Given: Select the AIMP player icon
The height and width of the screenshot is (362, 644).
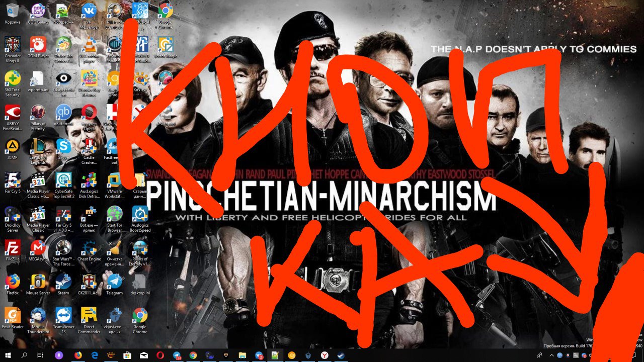Looking at the screenshot, I should 12,149.
